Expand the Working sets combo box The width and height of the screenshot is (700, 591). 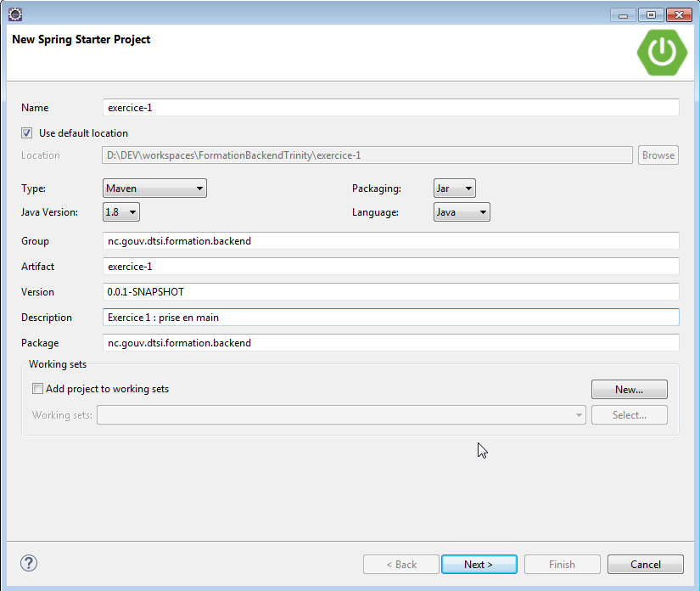point(341,415)
